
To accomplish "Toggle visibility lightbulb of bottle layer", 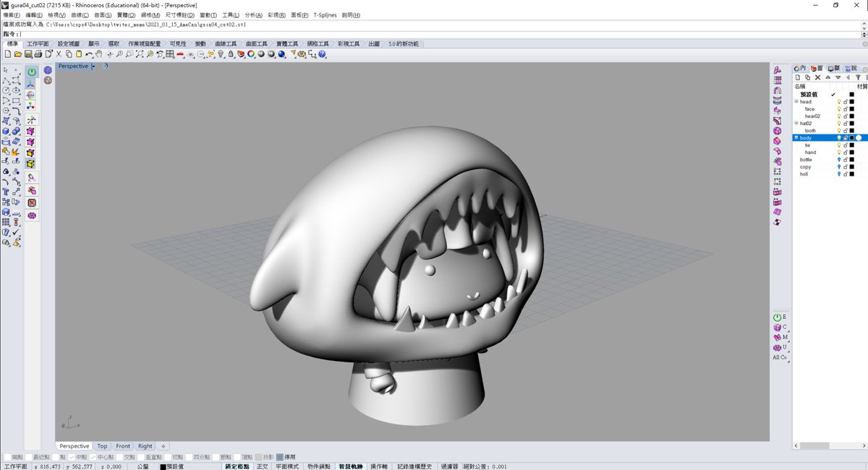I will click(x=839, y=160).
